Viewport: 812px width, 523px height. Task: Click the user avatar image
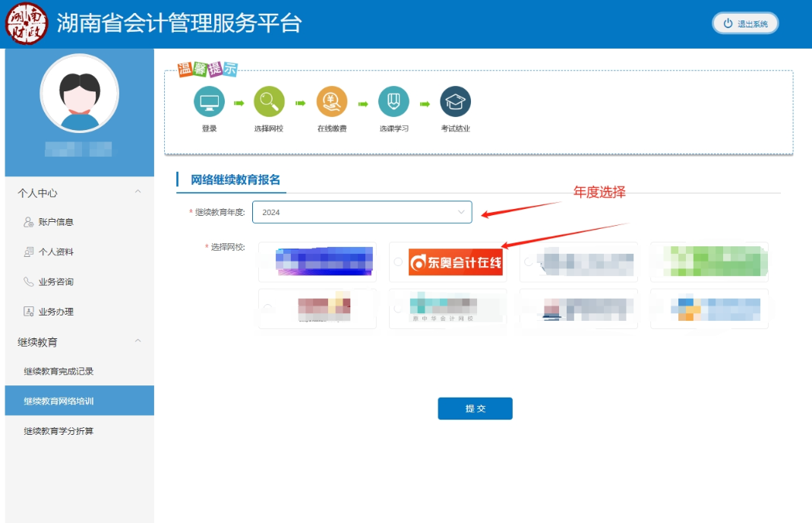[80, 93]
